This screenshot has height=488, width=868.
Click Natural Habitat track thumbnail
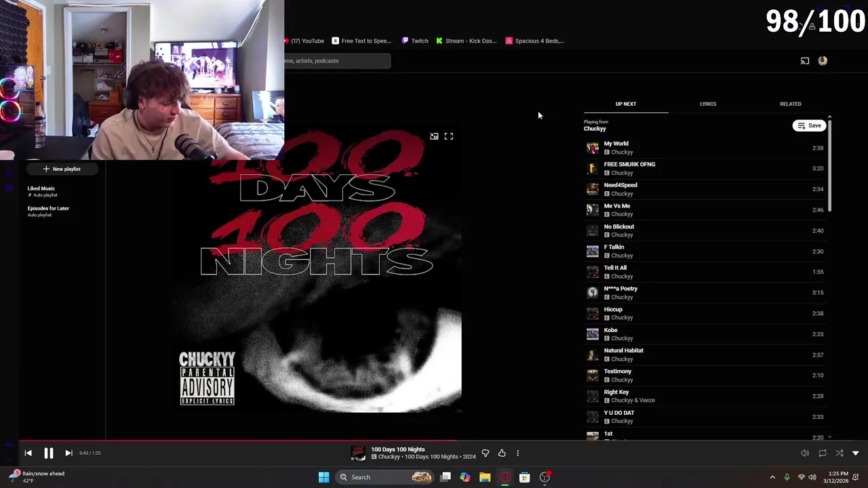click(x=593, y=354)
